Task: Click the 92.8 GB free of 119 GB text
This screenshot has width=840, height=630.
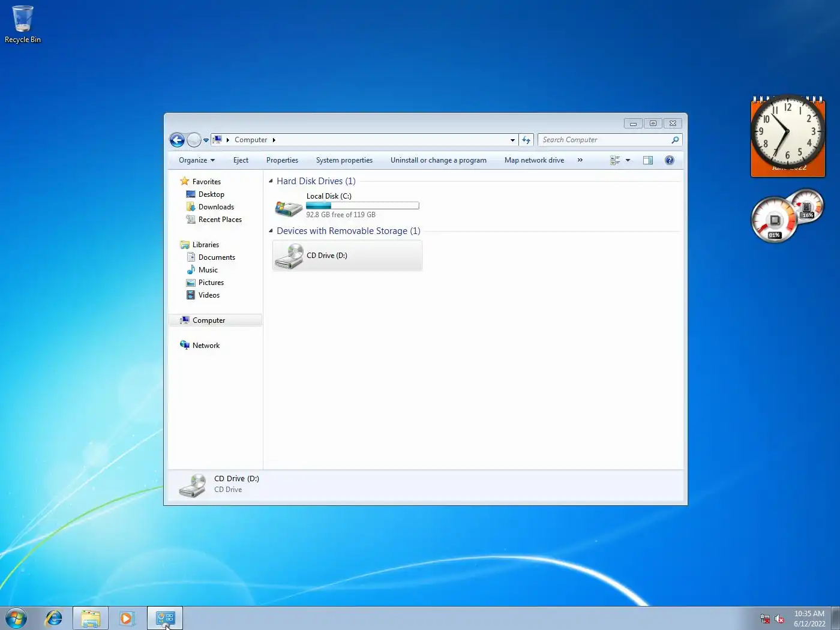Action: pyautogui.click(x=341, y=215)
